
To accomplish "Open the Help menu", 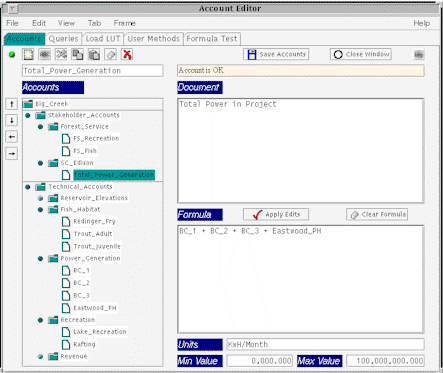I will (x=422, y=23).
